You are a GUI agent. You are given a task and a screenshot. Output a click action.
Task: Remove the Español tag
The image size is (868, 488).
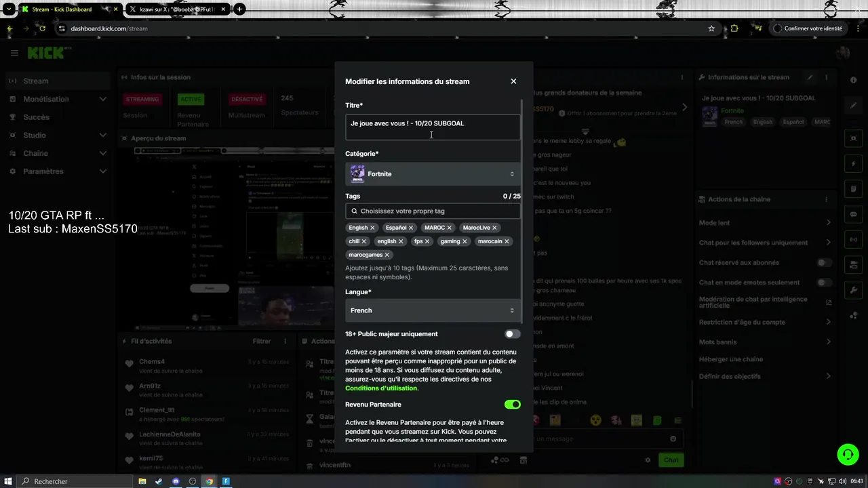tap(411, 228)
